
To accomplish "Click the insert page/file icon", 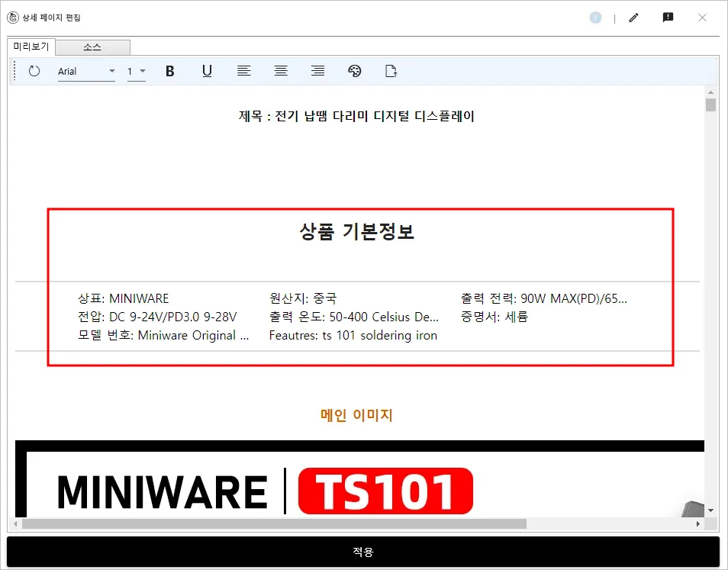I will pyautogui.click(x=391, y=71).
